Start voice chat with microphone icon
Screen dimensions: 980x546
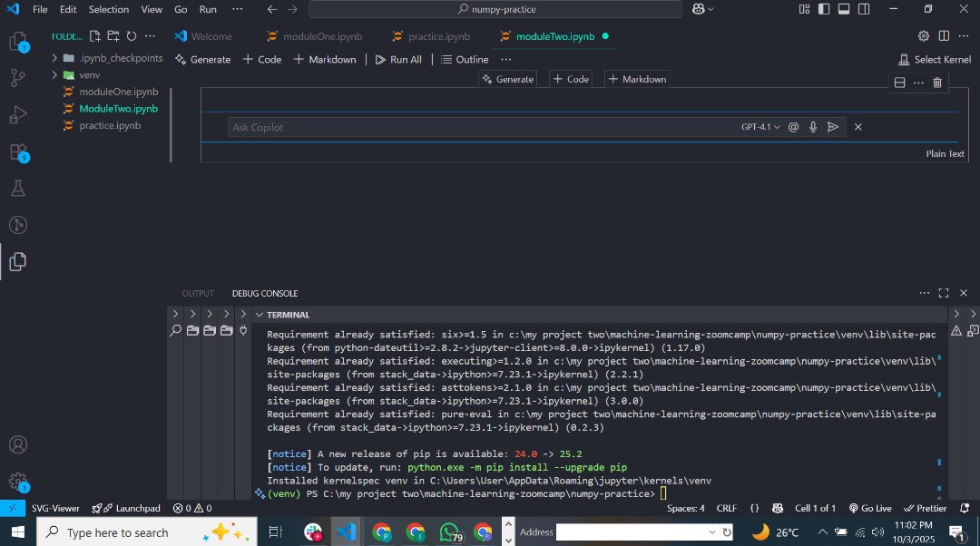[x=812, y=127]
